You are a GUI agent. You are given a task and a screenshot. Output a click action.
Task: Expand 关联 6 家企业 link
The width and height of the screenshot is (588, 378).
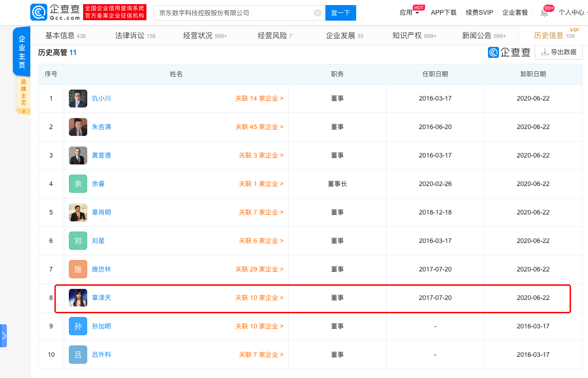[261, 241]
